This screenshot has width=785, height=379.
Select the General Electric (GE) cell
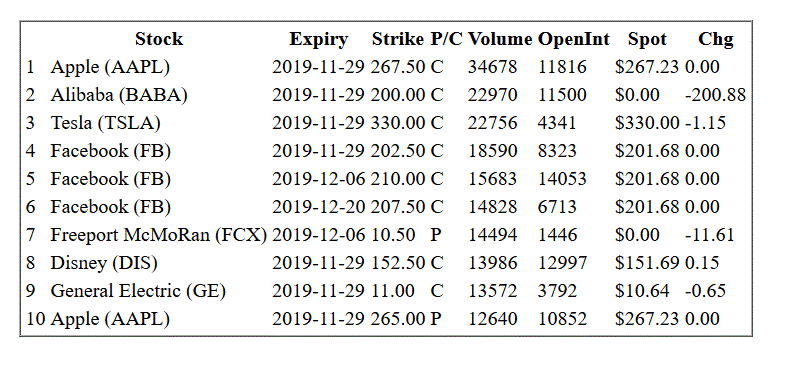138,291
